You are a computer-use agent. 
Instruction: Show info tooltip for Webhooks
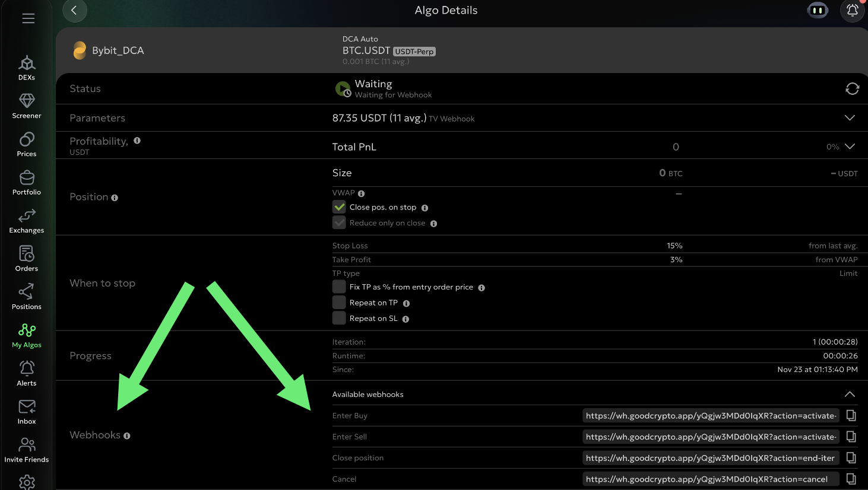click(127, 435)
